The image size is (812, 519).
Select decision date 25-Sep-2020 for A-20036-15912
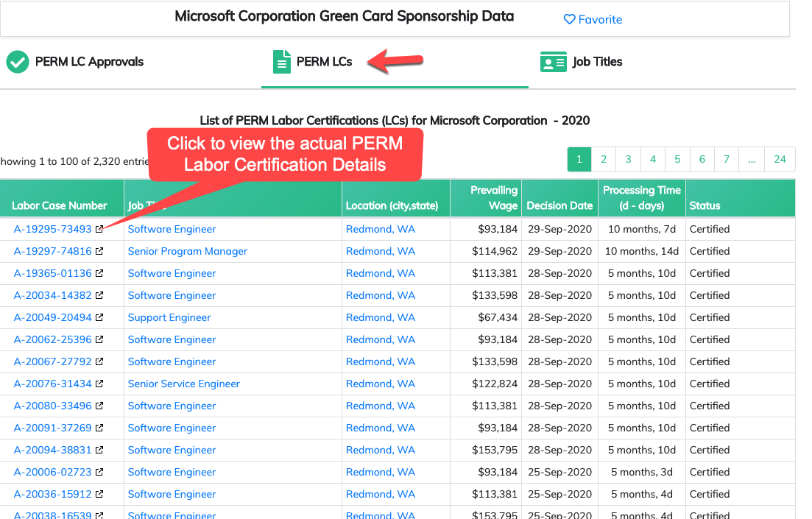tap(559, 494)
